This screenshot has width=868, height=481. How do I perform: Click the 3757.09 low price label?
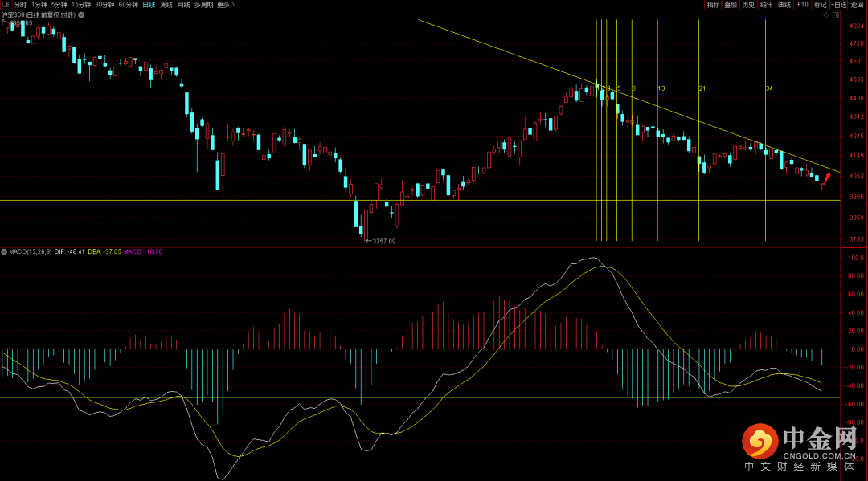click(383, 242)
